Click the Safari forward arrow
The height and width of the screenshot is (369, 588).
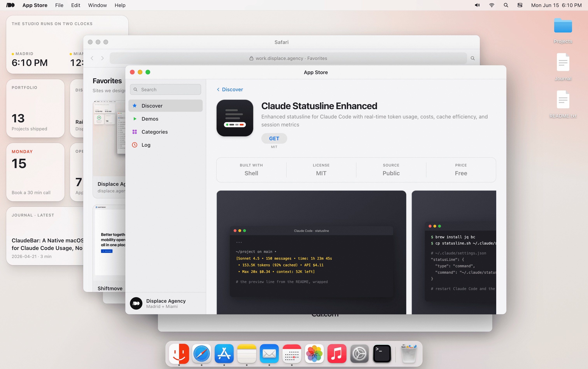pos(102,58)
